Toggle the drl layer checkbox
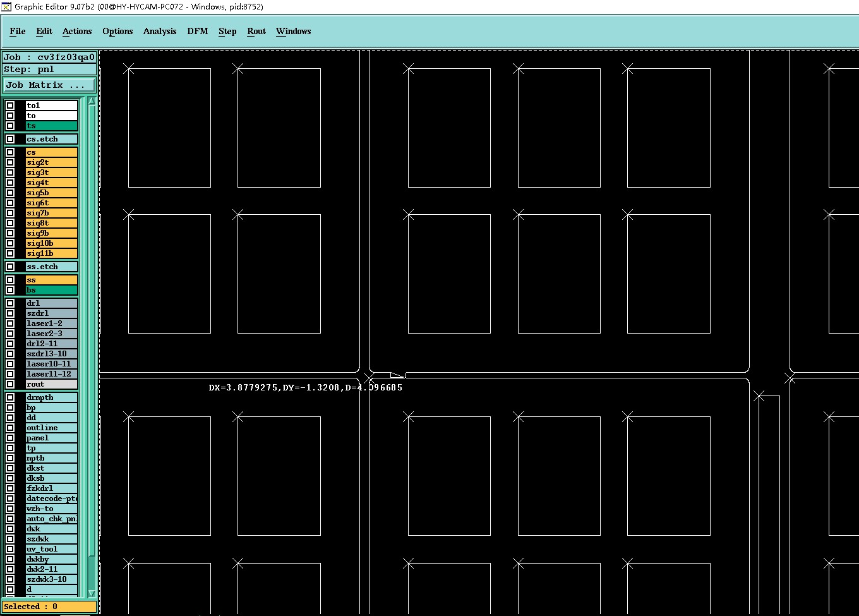The image size is (859, 616). [10, 303]
